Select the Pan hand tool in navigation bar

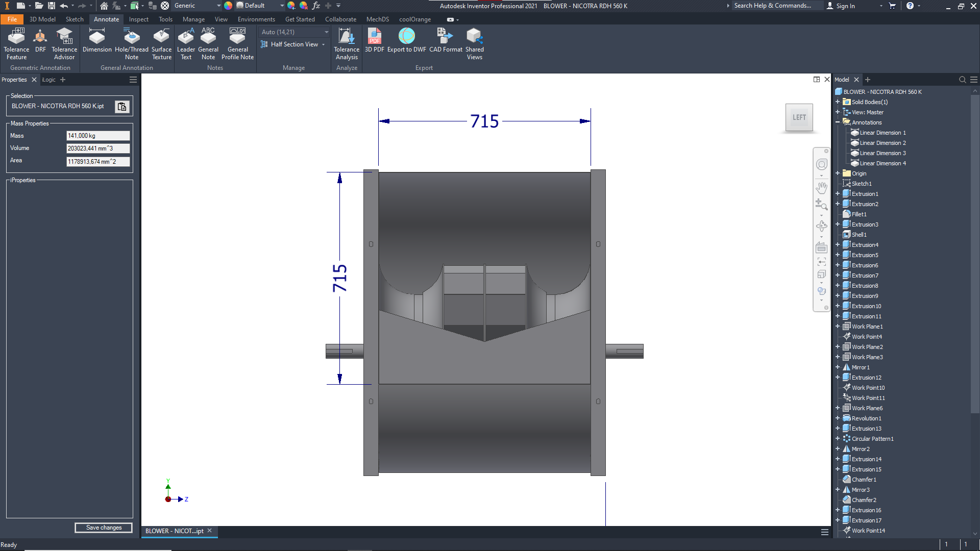[821, 188]
